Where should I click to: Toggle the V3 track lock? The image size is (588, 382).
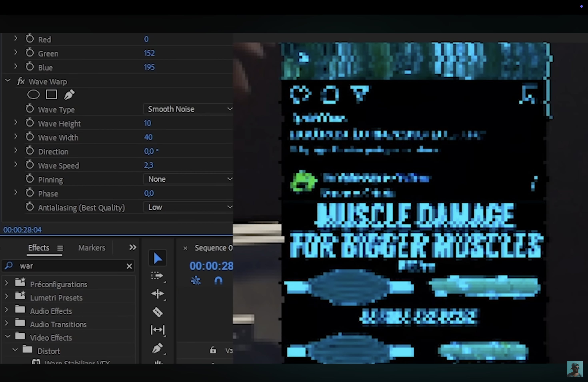(x=213, y=350)
